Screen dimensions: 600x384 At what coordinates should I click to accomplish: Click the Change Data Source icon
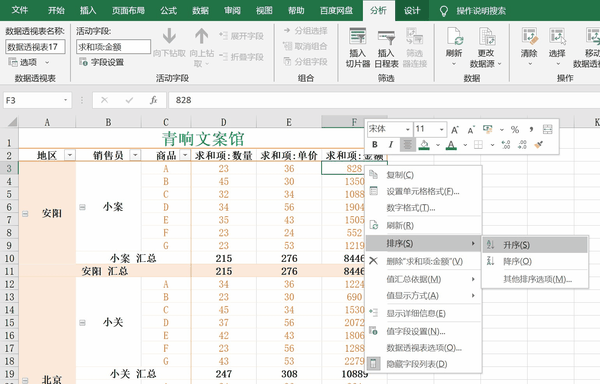click(x=486, y=36)
